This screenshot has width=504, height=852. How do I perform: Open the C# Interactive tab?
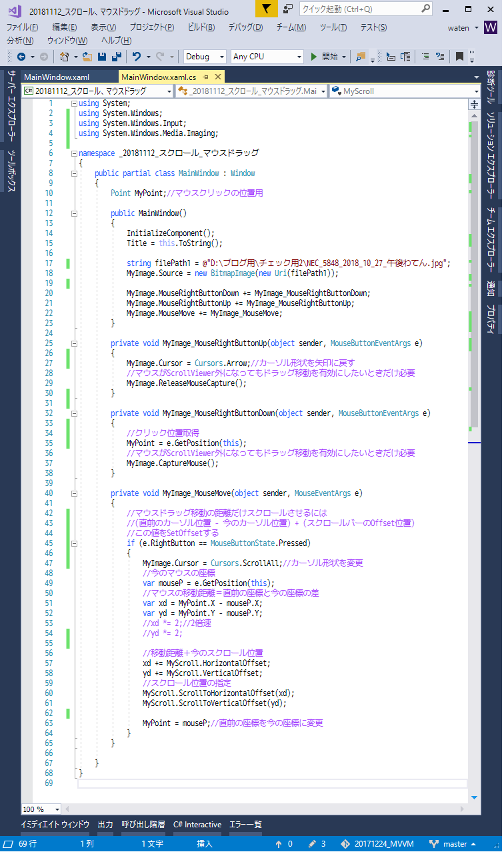(197, 825)
